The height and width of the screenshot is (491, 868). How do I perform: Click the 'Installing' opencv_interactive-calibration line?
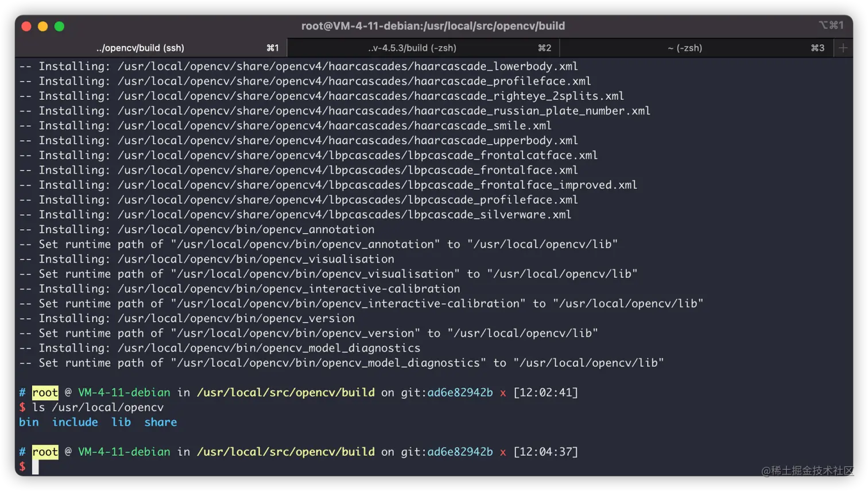click(x=239, y=289)
